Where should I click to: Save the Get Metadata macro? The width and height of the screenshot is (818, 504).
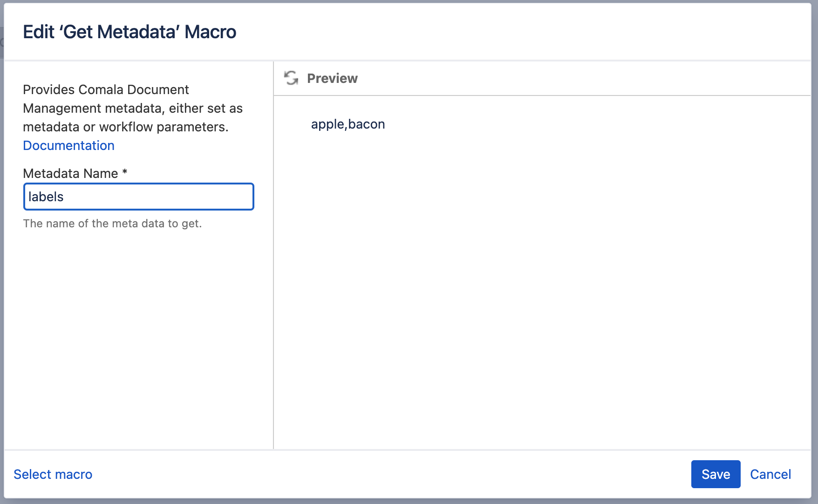(716, 474)
